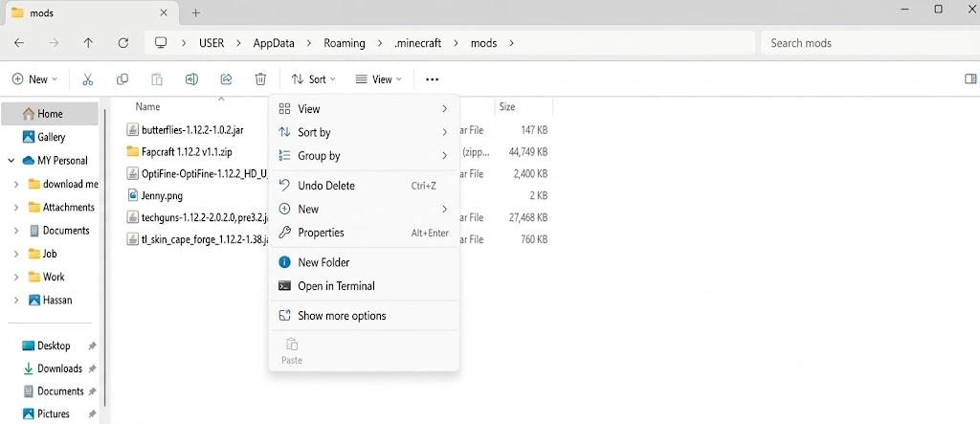Open Gallery in the sidebar
The width and height of the screenshot is (980, 424).
[x=44, y=137]
